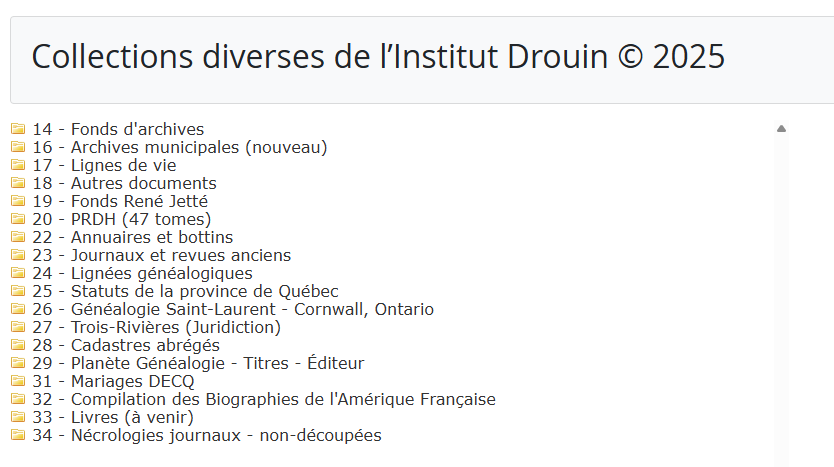Open Planète Généalogie - Titres - Éditeur
The height and width of the screenshot is (467, 834).
pyautogui.click(x=198, y=363)
